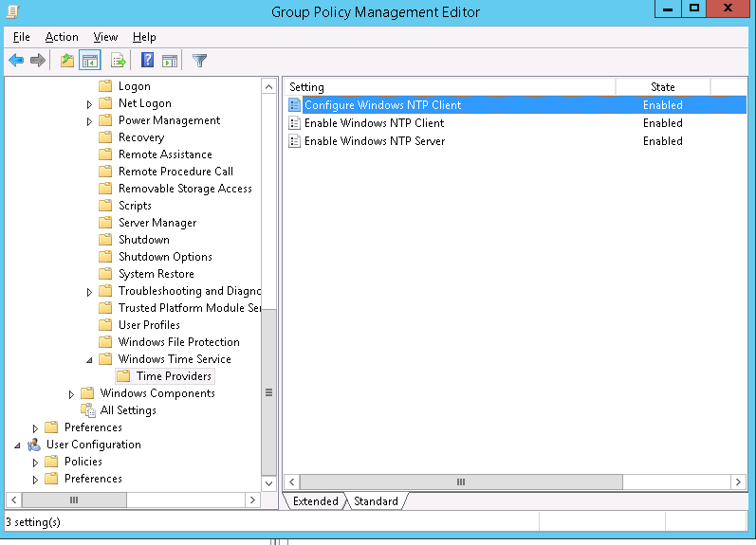Click Enabled state of Enable Windows NTP Server

[x=662, y=140]
